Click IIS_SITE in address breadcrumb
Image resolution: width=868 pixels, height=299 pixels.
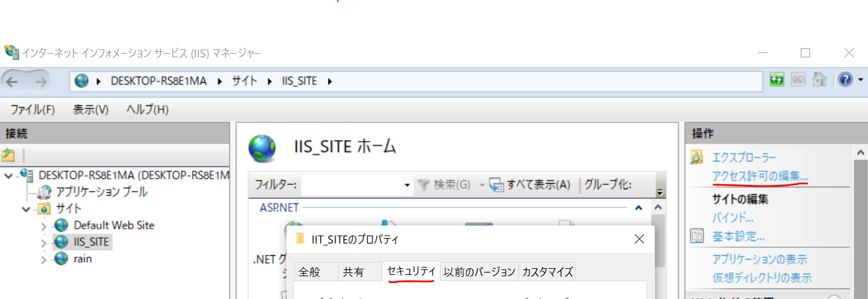coord(299,81)
